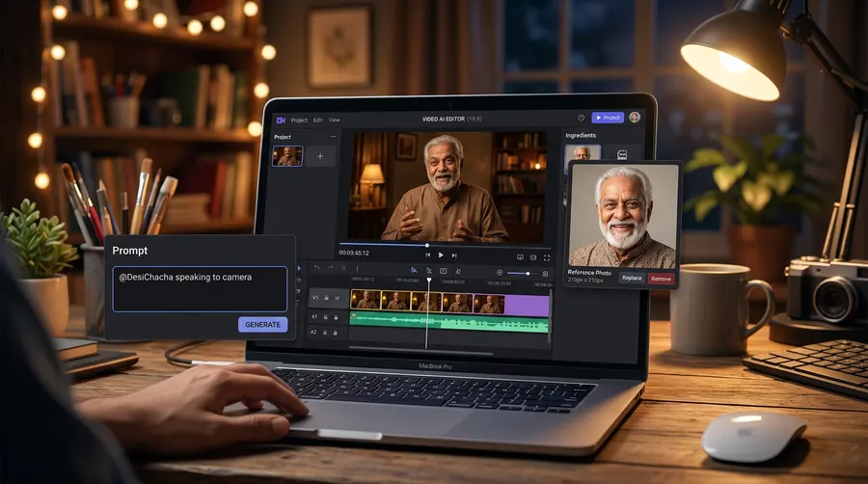Select the V1 track label
This screenshot has width=868, height=484.
315,298
